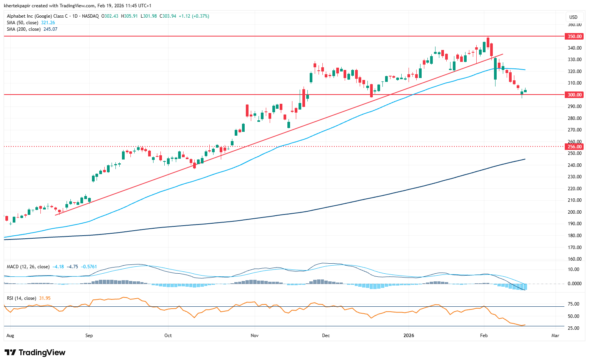This screenshot has height=364, width=589.
Task: Click the 0.0000 level on the MACD scale
Action: click(574, 284)
